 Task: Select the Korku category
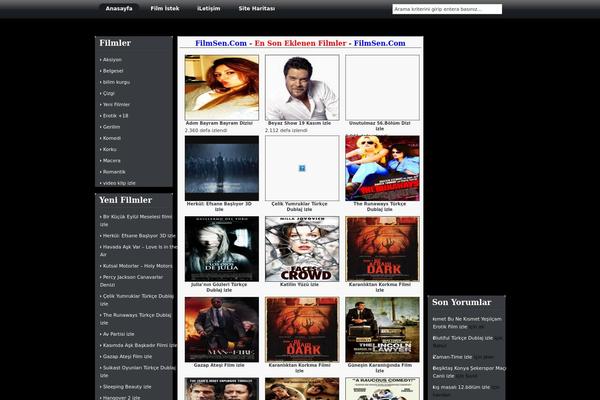(x=109, y=149)
